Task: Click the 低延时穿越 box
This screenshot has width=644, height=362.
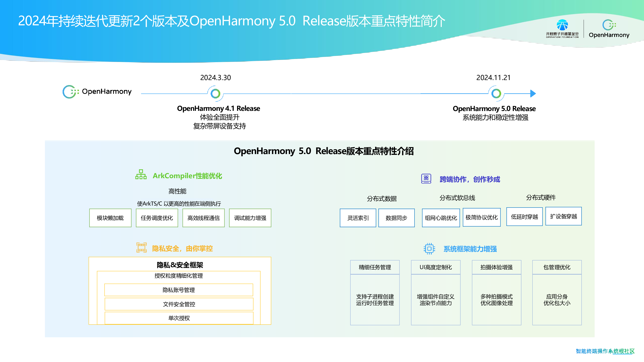Action: [x=524, y=217]
